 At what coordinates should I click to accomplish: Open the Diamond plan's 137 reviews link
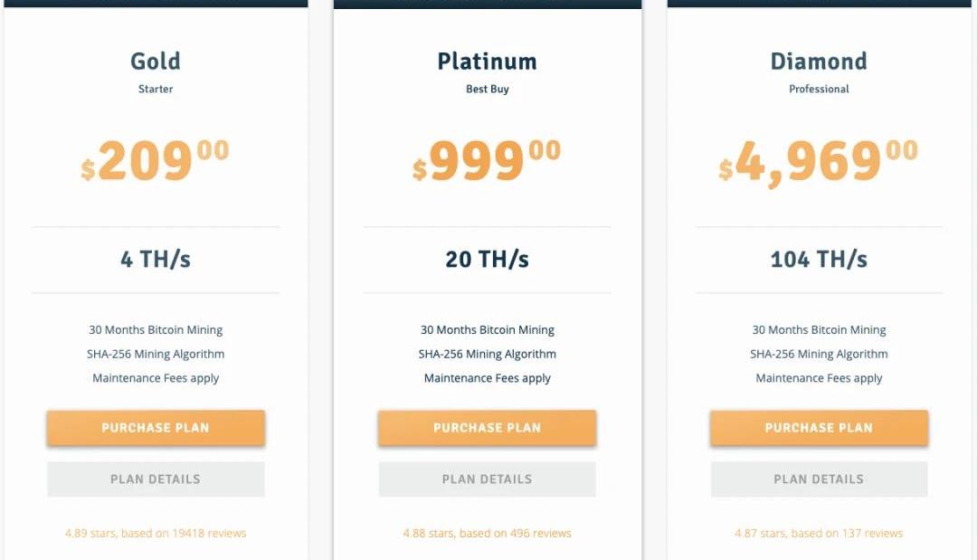pyautogui.click(x=819, y=533)
